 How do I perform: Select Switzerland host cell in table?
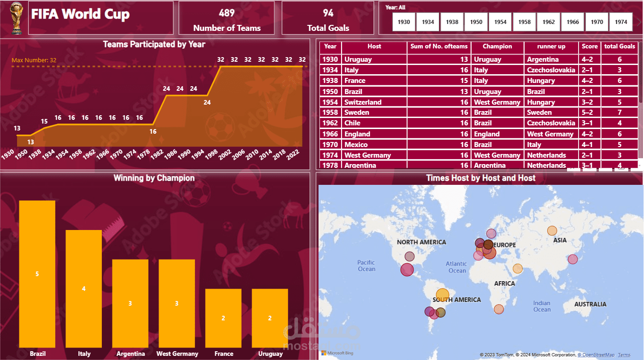(x=374, y=102)
